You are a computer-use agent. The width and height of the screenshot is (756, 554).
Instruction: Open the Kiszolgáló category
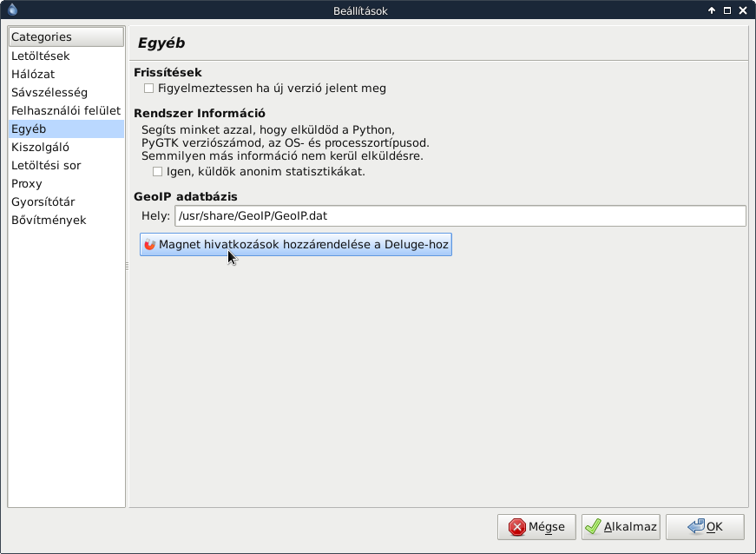tap(66, 147)
